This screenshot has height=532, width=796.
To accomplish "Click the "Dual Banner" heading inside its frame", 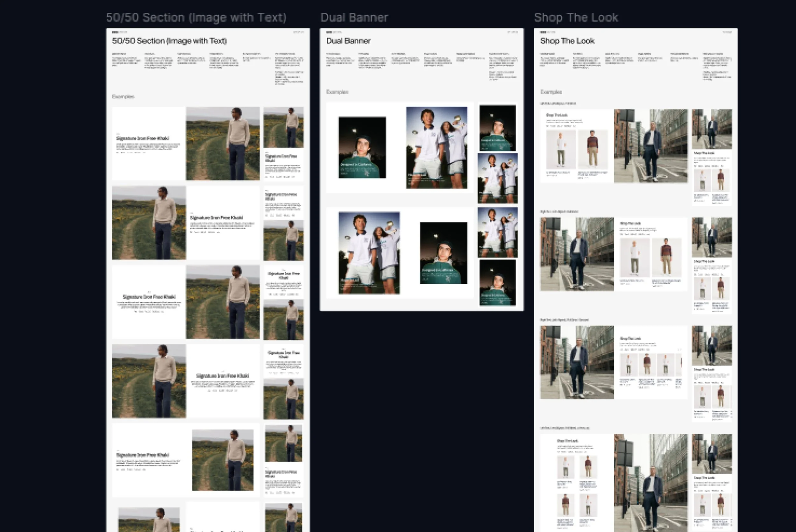I will [348, 41].
